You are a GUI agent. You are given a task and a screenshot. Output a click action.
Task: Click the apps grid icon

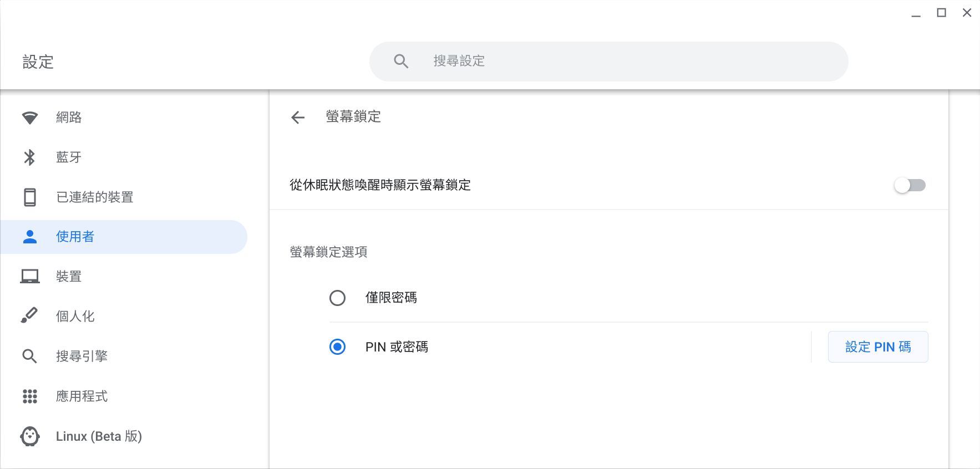coord(30,396)
